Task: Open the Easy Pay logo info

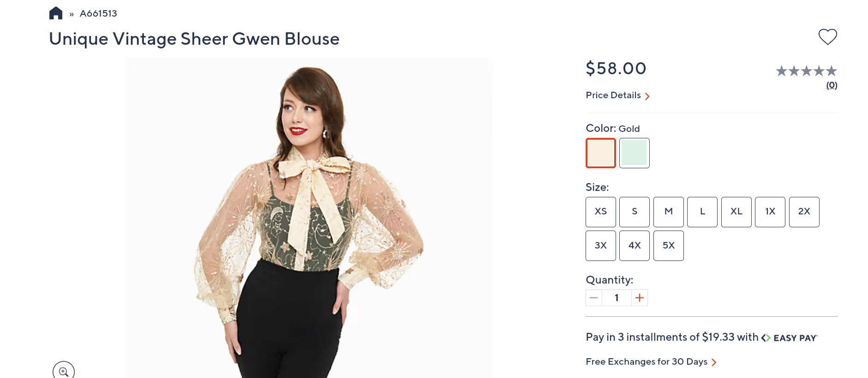Action: (790, 338)
